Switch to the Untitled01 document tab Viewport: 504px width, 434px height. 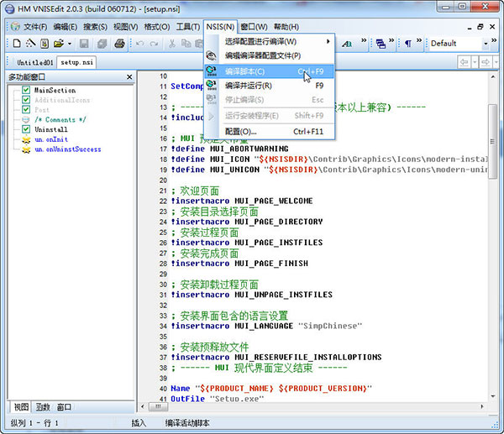[34, 62]
